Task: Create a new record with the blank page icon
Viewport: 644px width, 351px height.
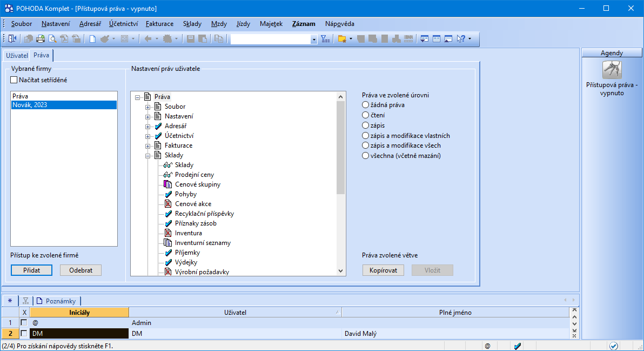Action: tap(92, 38)
